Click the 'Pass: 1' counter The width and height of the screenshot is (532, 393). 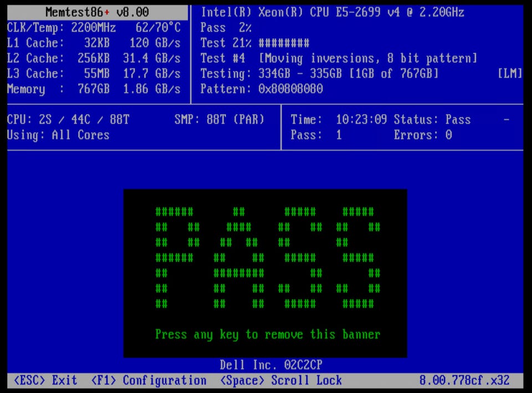pos(316,135)
